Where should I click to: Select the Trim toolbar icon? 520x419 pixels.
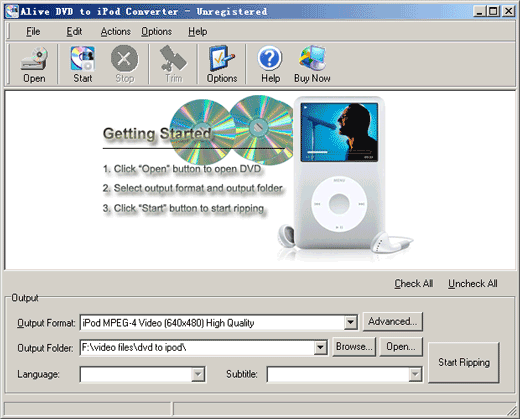(x=173, y=59)
